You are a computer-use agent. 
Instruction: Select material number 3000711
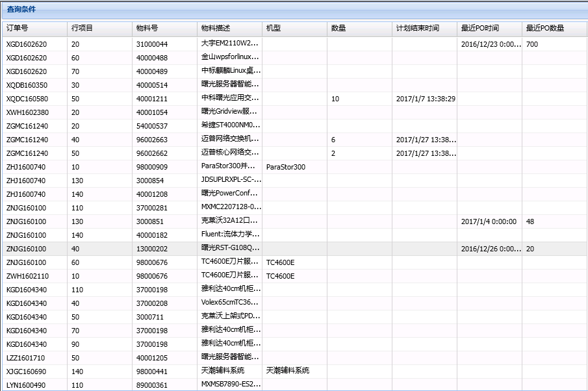click(x=164, y=317)
